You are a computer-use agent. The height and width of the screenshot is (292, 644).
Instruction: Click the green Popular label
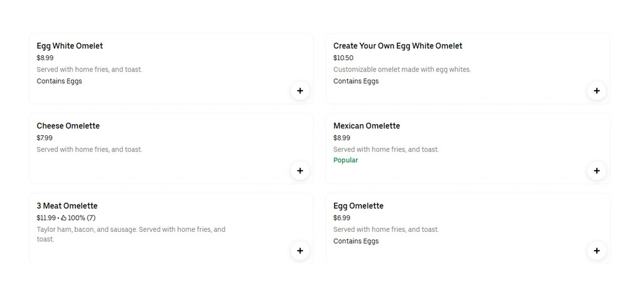point(346,160)
